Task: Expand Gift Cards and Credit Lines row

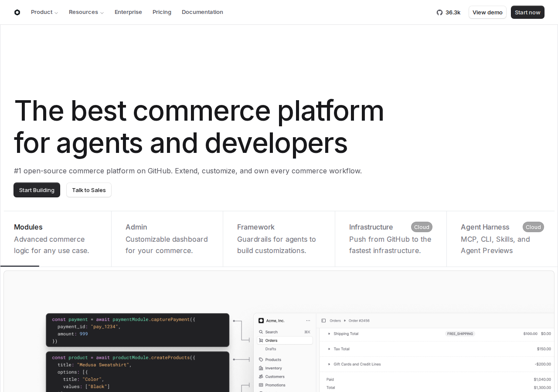Action: point(329,364)
